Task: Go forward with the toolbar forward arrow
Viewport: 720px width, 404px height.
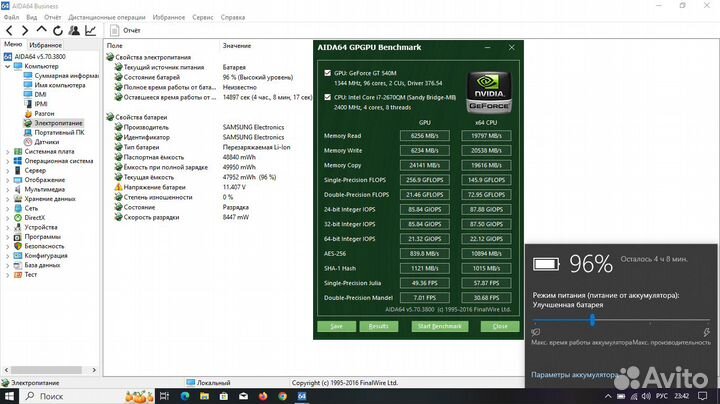Action: 25,31
